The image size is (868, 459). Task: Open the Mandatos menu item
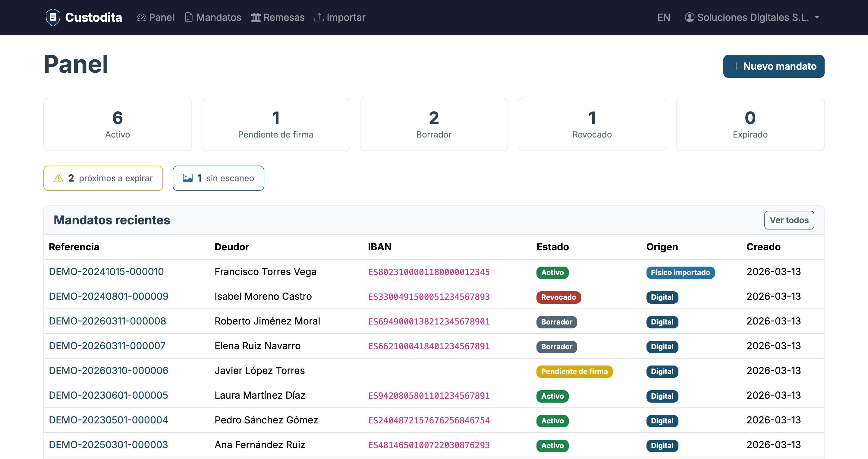pos(218,17)
